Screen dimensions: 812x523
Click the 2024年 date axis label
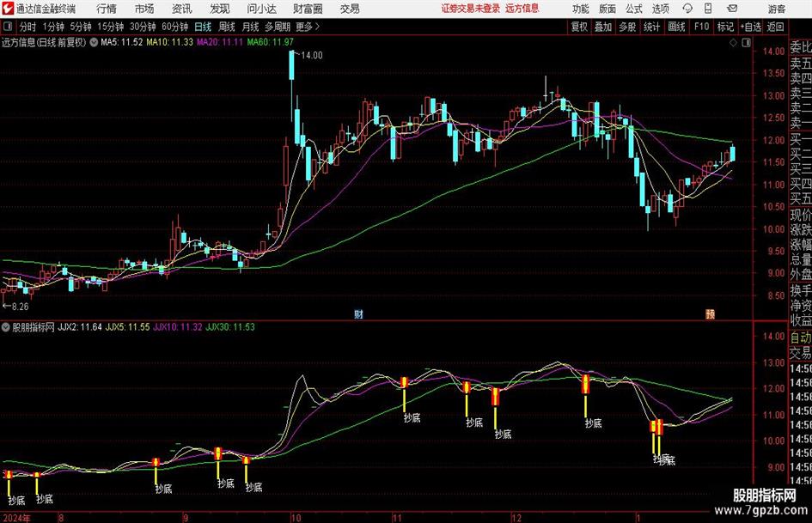coord(16,518)
